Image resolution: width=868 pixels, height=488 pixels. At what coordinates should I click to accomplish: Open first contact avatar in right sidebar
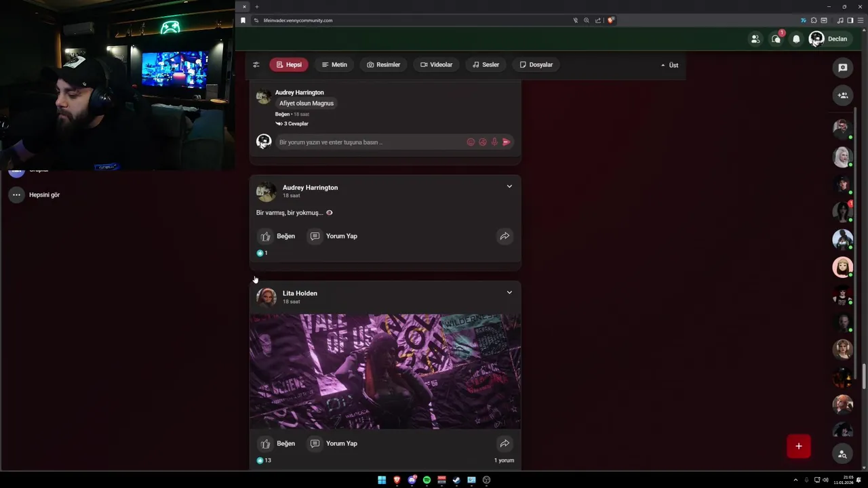pos(842,128)
